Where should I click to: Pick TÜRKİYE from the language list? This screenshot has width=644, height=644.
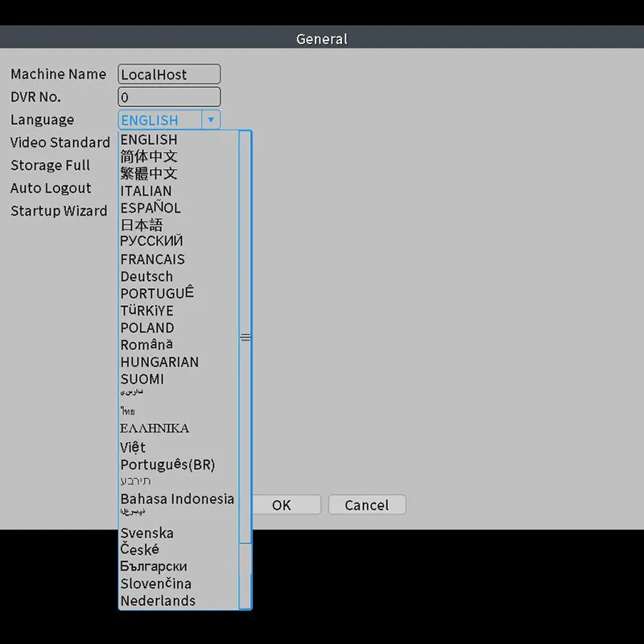pyautogui.click(x=147, y=311)
